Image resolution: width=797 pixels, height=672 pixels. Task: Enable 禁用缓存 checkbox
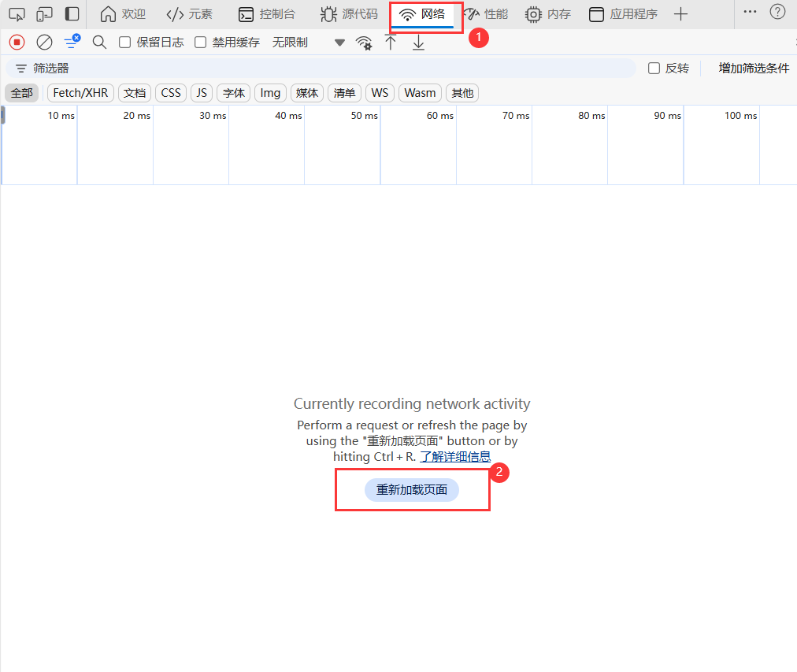[201, 43]
